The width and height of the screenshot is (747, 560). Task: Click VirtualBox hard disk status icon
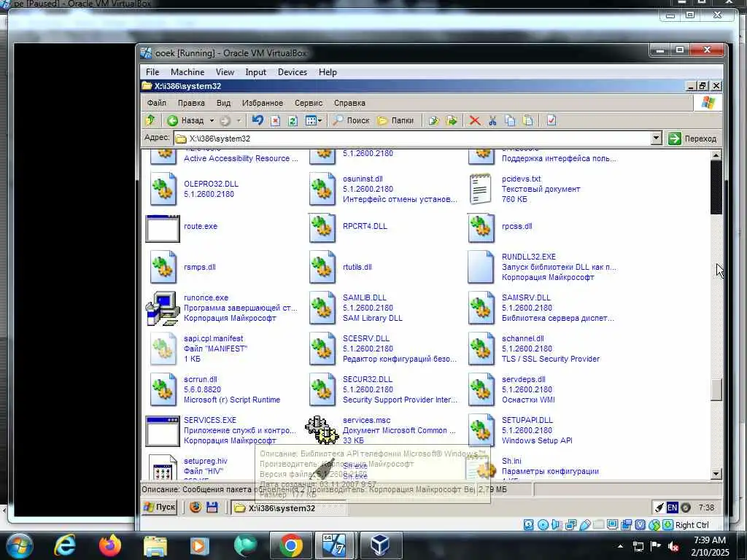pyautogui.click(x=528, y=525)
